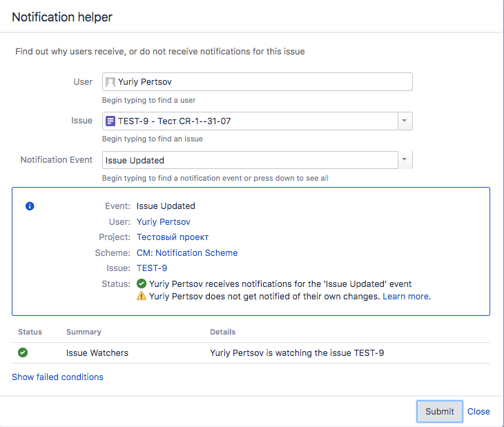Focus the User field with Yuriy Pertsov
The width and height of the screenshot is (504, 427).
pos(257,82)
